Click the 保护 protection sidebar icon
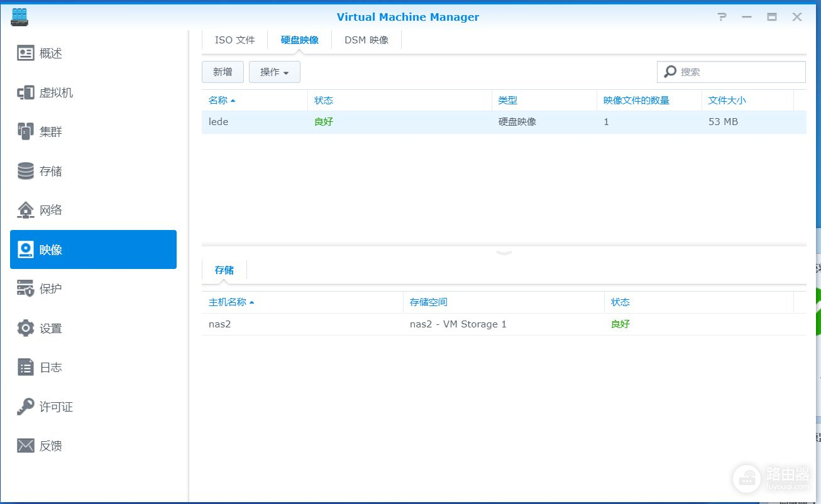821x504 pixels. (x=26, y=288)
